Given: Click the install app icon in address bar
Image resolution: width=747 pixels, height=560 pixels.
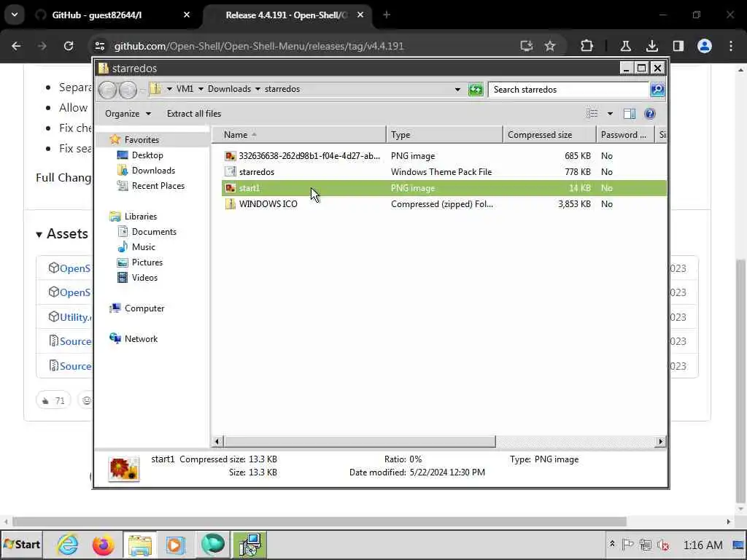Looking at the screenshot, I should [x=527, y=46].
